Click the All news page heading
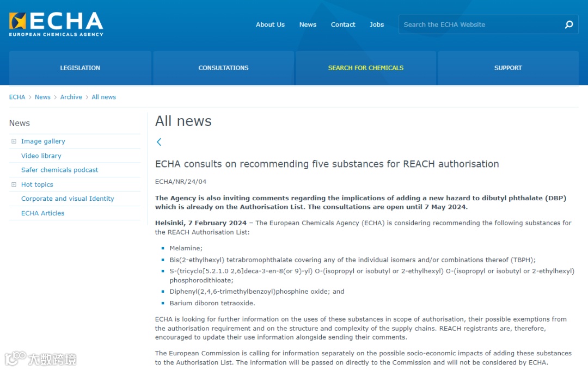This screenshot has width=588, height=370. coord(183,121)
